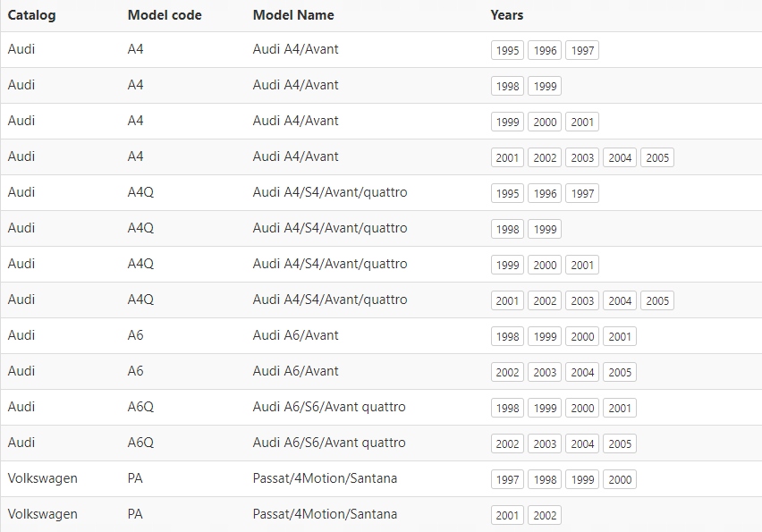Click the 1995 year badge for Audi A4/Avant
Screen dimensions: 762x532
tap(507, 51)
